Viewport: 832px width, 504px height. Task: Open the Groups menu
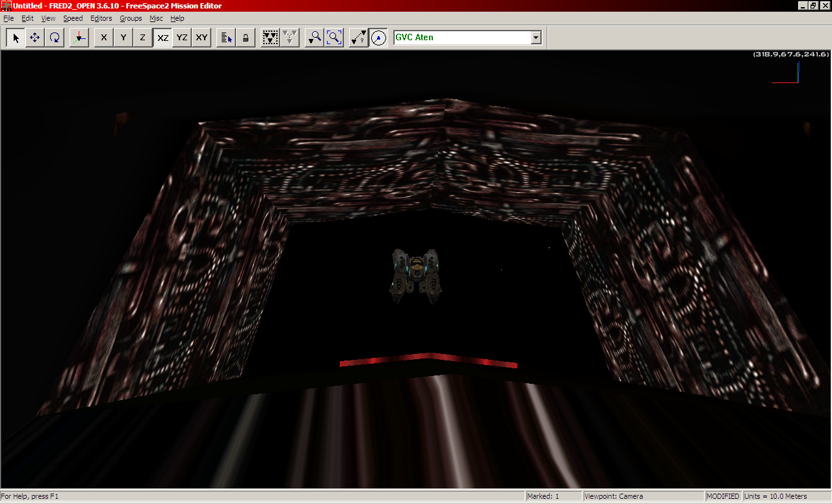[x=131, y=18]
